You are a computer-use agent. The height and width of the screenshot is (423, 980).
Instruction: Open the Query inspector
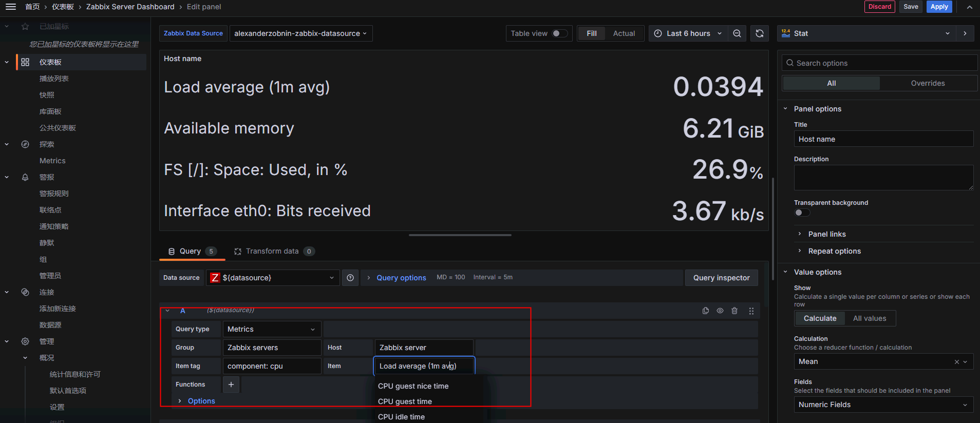tap(721, 278)
